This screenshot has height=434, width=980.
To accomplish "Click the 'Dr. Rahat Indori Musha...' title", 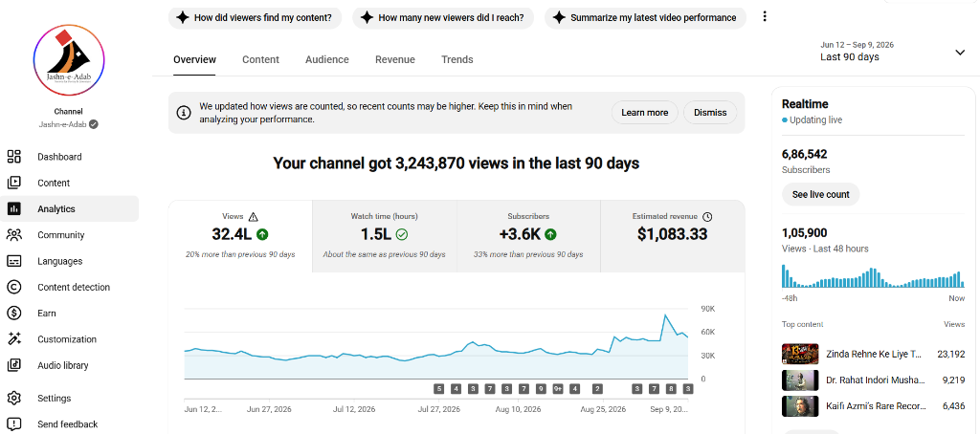I will point(875,380).
